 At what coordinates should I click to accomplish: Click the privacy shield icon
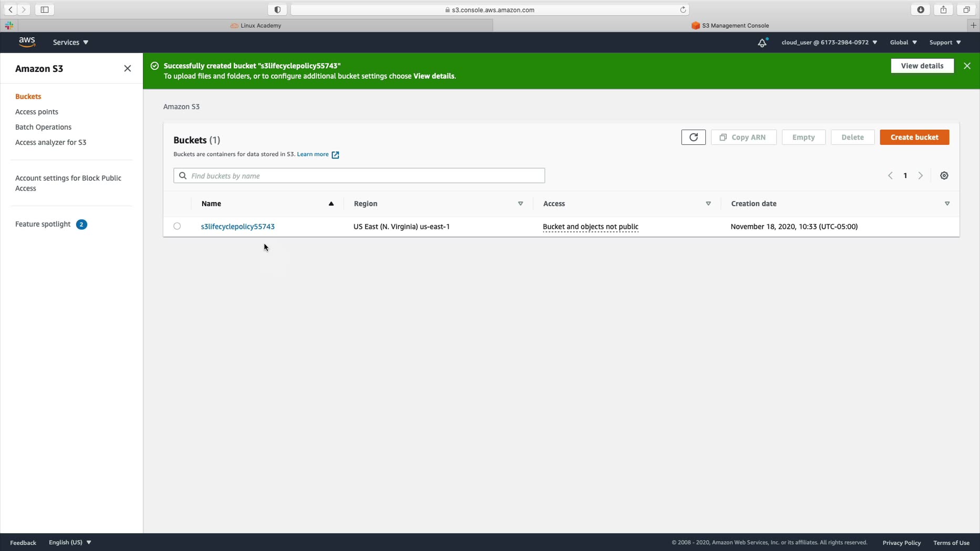277,9
